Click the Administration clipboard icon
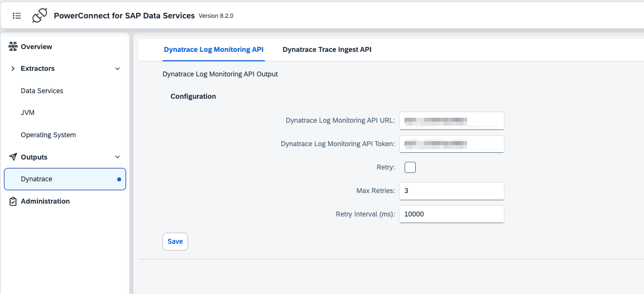The image size is (644, 294). pos(13,201)
